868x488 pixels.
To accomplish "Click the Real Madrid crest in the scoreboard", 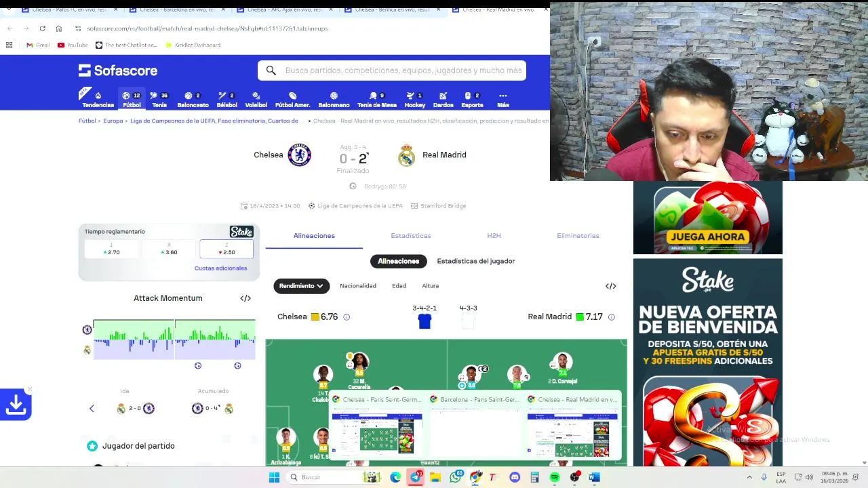I will coord(406,155).
